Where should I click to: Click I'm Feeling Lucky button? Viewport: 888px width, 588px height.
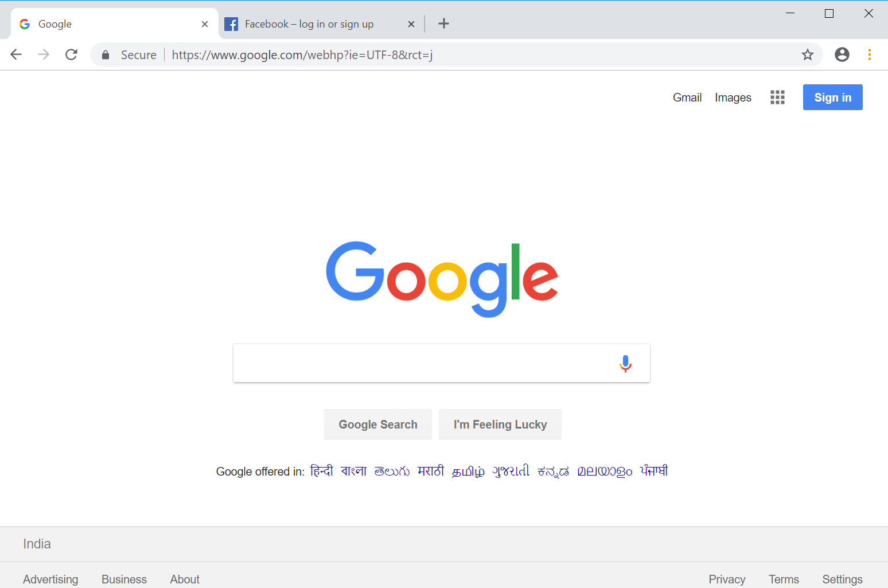coord(500,425)
